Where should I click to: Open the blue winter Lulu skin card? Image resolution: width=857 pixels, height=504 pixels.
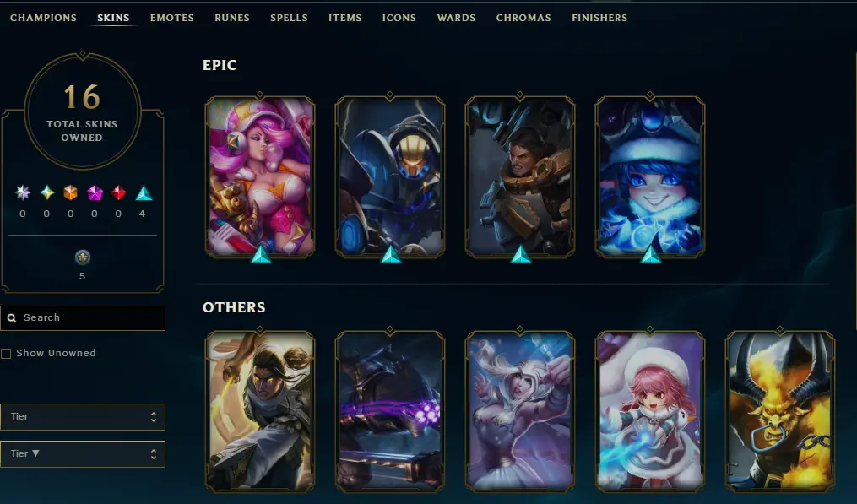point(650,176)
